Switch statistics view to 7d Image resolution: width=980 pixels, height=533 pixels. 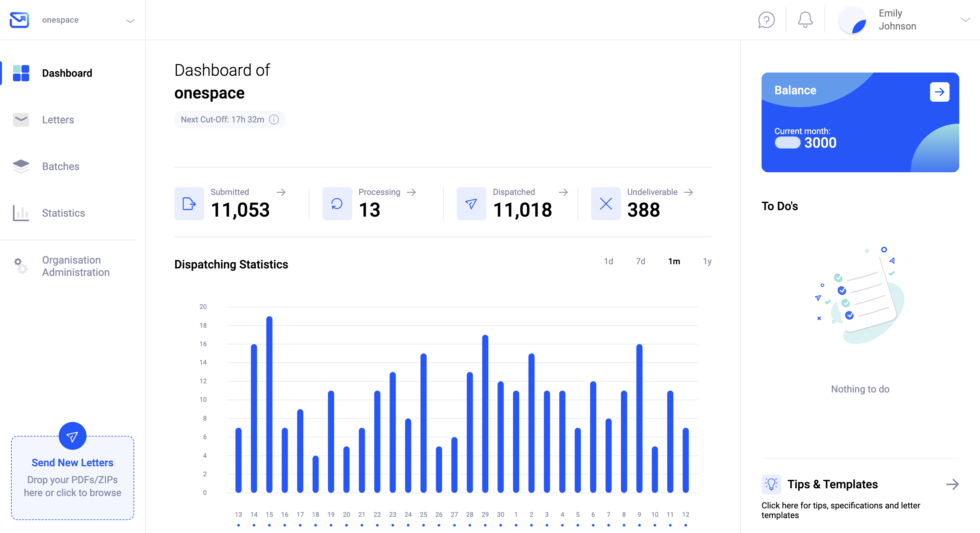641,262
